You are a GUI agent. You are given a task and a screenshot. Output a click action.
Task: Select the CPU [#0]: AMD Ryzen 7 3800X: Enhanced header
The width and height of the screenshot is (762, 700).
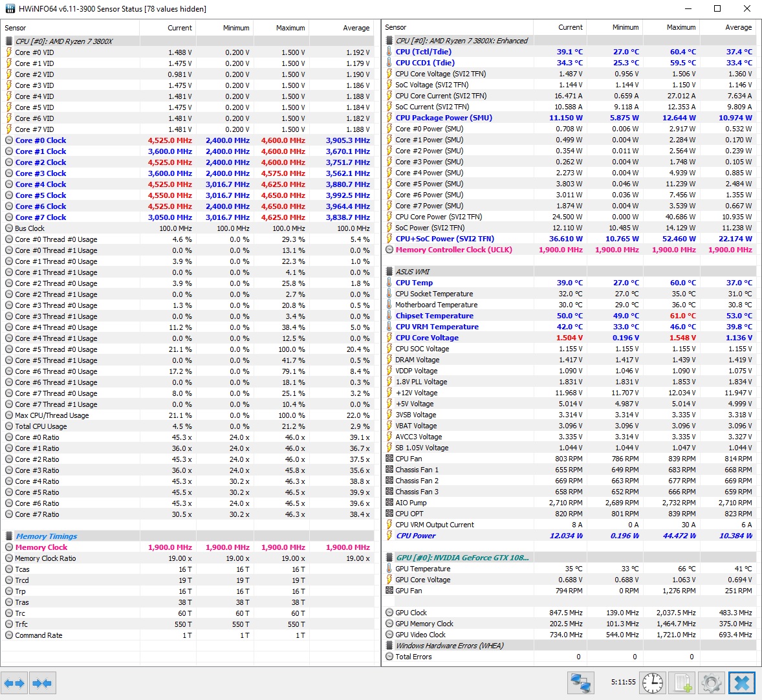[x=569, y=40]
